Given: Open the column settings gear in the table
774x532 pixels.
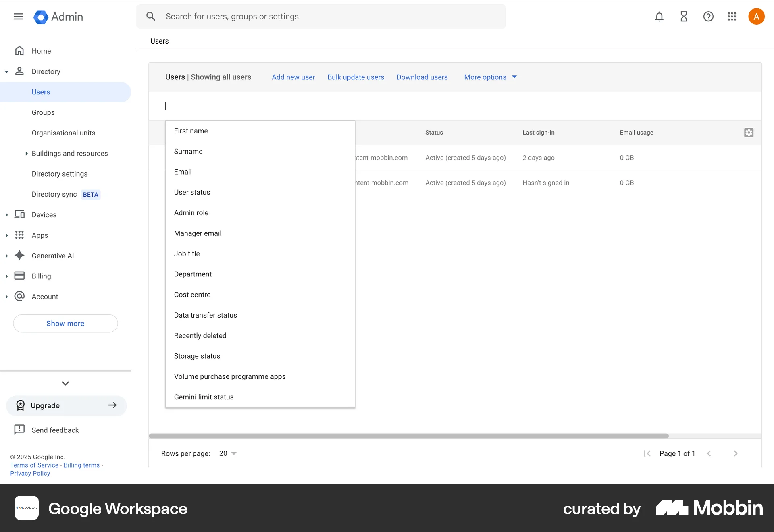Looking at the screenshot, I should (749, 132).
